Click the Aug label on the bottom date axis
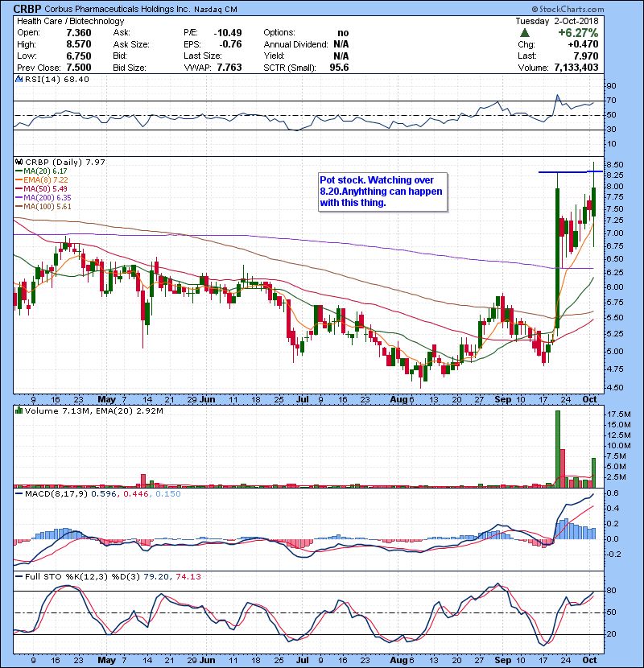 point(399,660)
